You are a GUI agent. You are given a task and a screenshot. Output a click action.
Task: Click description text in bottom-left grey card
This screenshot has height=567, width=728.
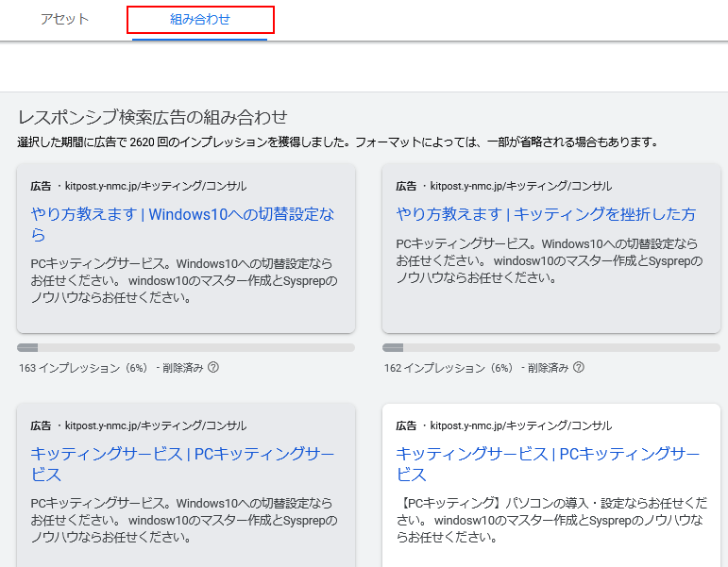click(184, 520)
